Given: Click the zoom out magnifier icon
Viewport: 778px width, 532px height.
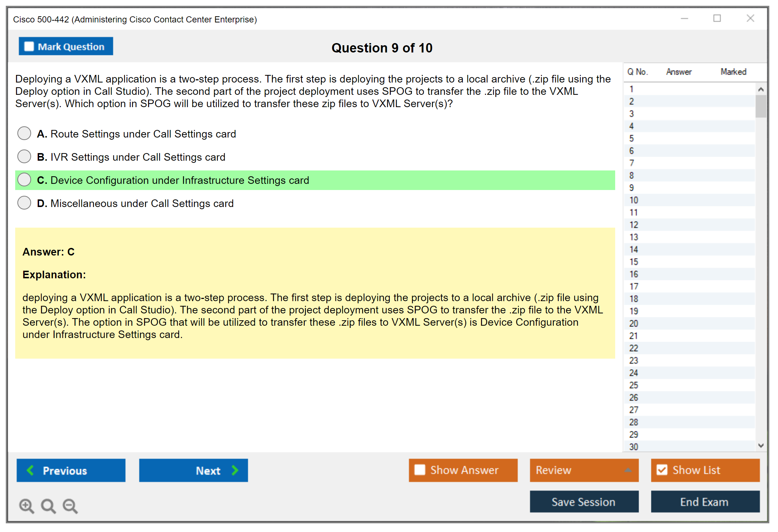Looking at the screenshot, I should pos(70,506).
